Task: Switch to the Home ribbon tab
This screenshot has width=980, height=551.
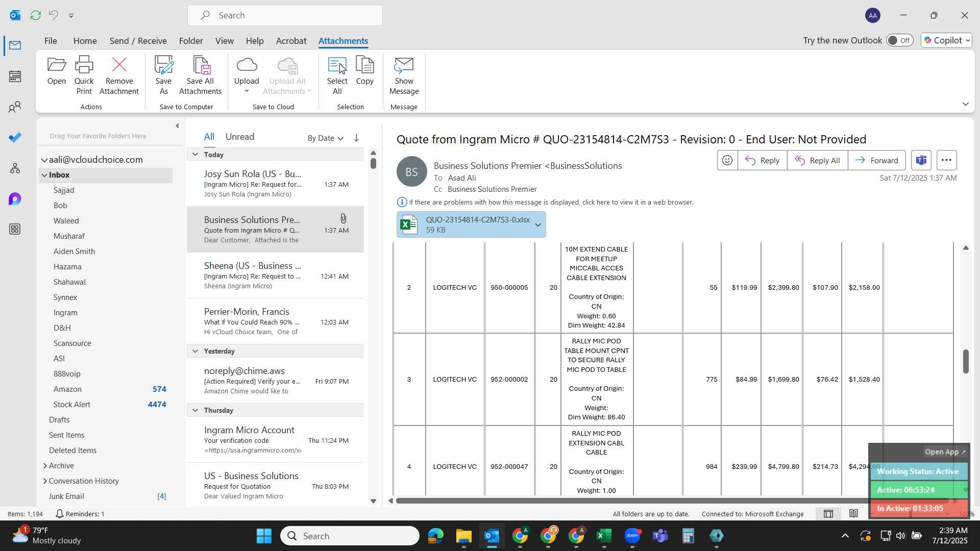Action: pos(85,41)
